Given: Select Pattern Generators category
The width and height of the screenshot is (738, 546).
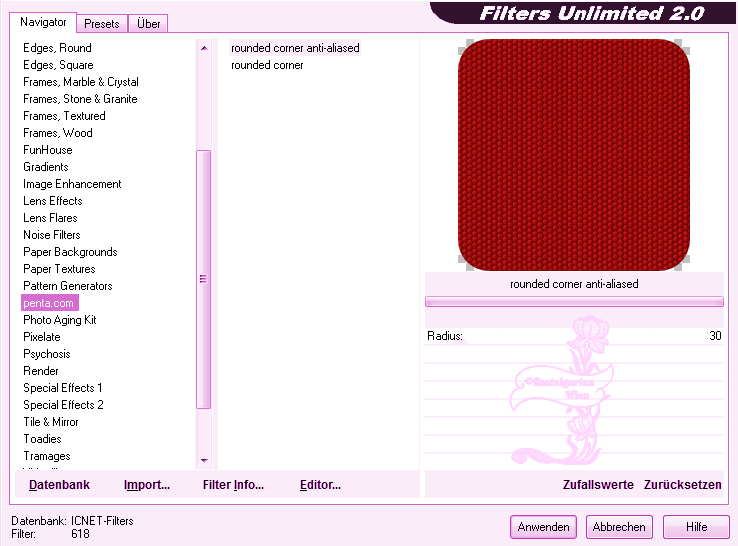Looking at the screenshot, I should coord(68,286).
